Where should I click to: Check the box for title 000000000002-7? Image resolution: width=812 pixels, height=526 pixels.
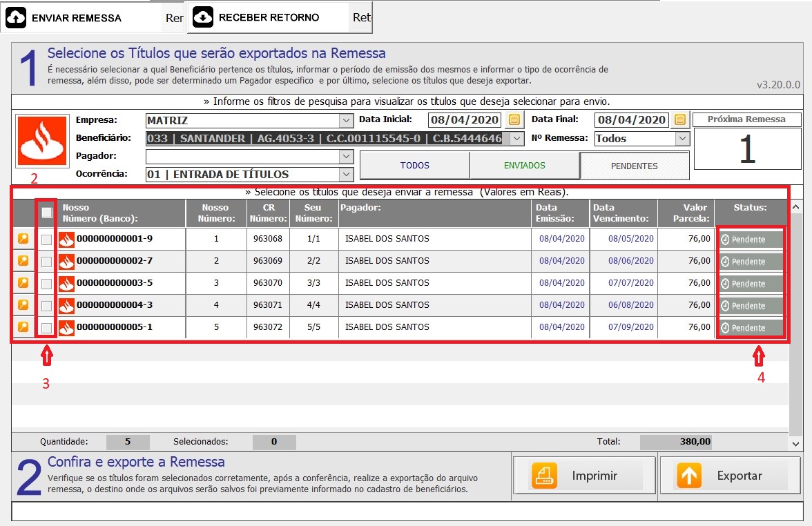point(47,262)
